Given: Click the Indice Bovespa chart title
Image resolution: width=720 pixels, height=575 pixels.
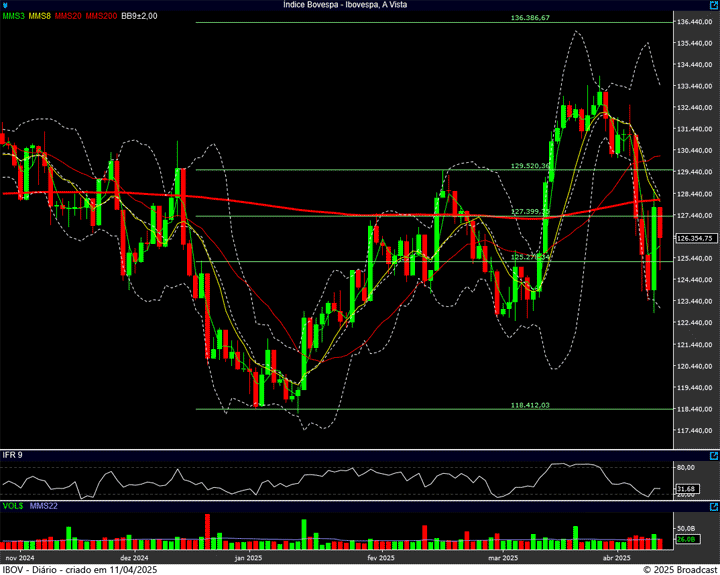Looking at the screenshot, I should click(360, 5).
